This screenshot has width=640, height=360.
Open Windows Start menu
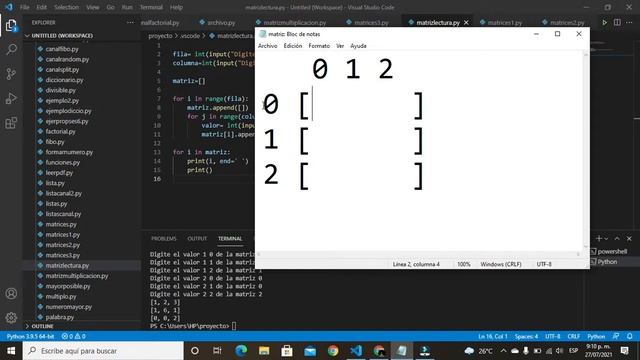tap(11, 351)
